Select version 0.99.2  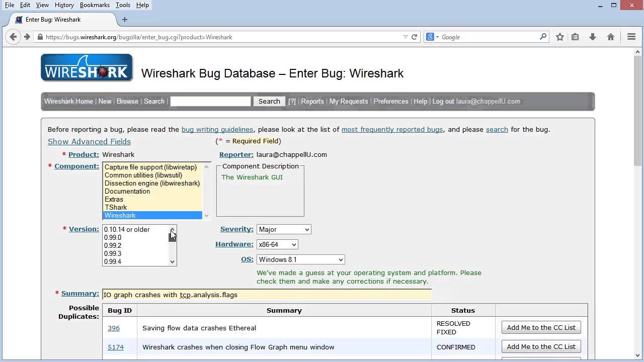(135, 246)
